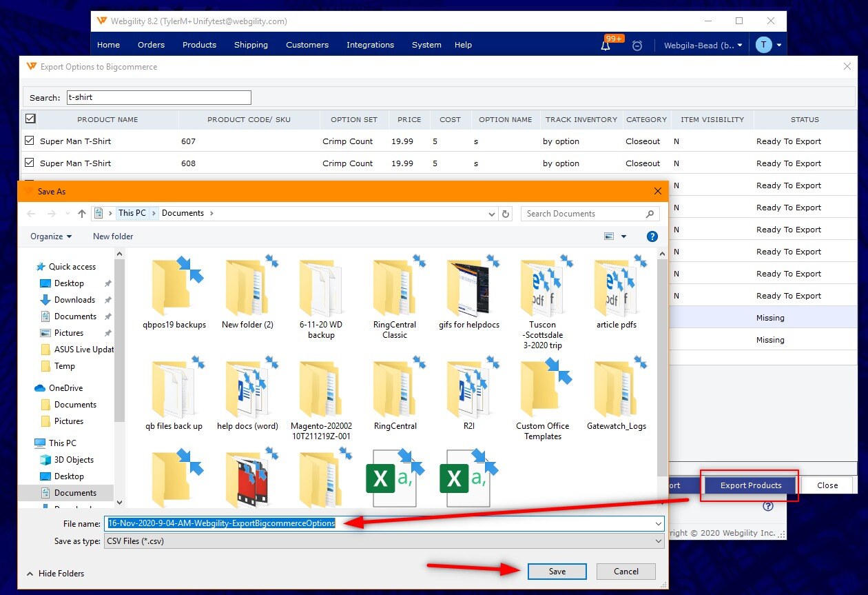Select the 6-11-20 WD backup folder
The height and width of the screenshot is (595, 868).
tap(321, 299)
